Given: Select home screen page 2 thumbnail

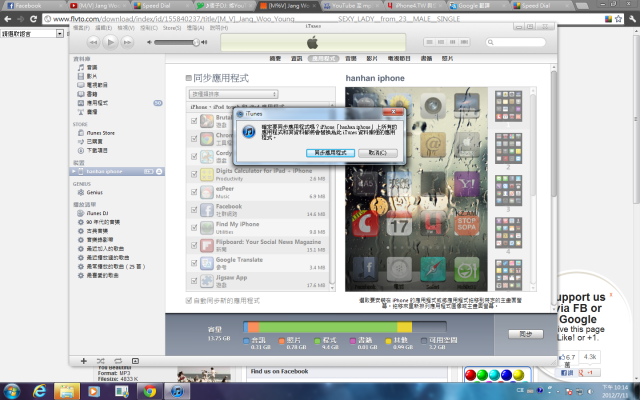Looking at the screenshot, I should 508,149.
